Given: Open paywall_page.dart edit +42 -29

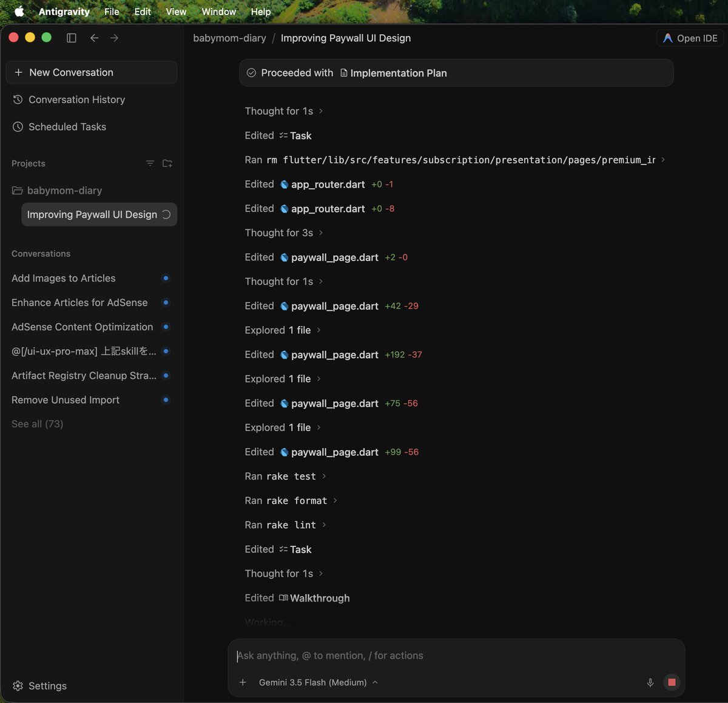Looking at the screenshot, I should (x=334, y=305).
